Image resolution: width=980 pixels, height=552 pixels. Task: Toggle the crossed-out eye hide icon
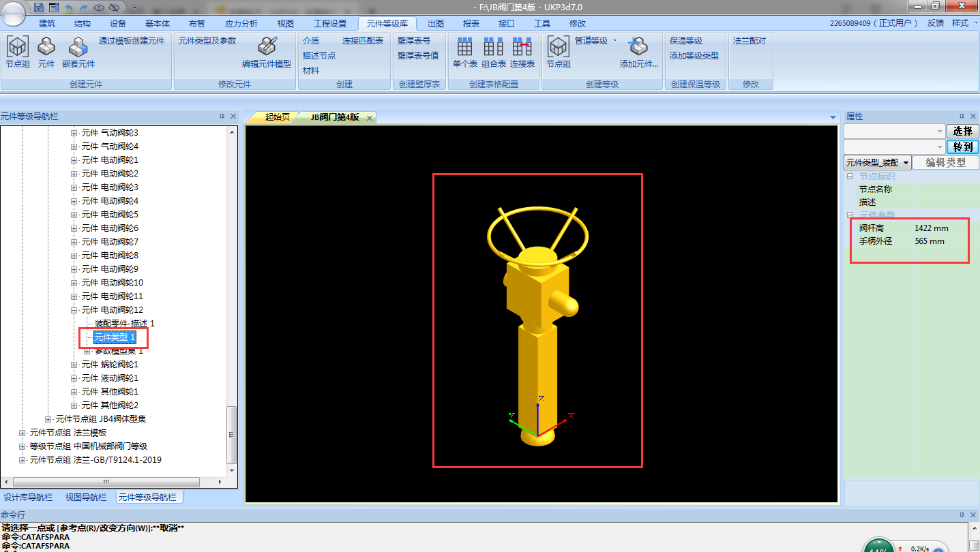tap(114, 7)
